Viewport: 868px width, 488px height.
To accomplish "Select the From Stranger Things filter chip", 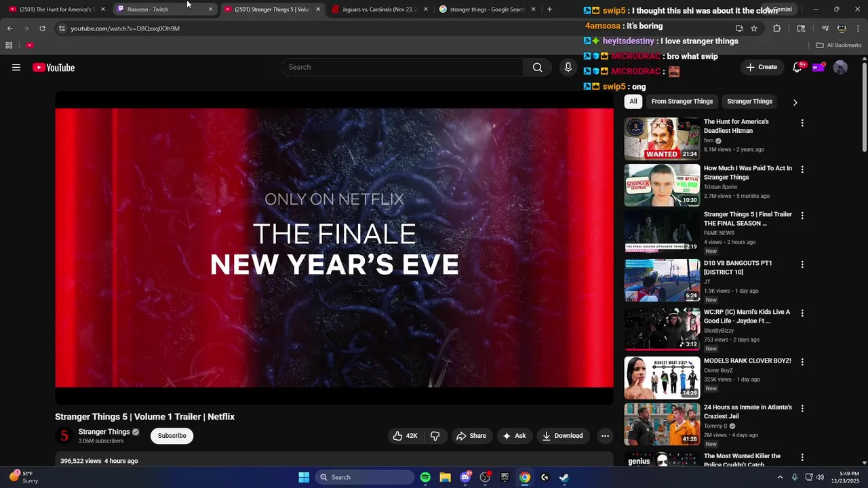I will [682, 102].
